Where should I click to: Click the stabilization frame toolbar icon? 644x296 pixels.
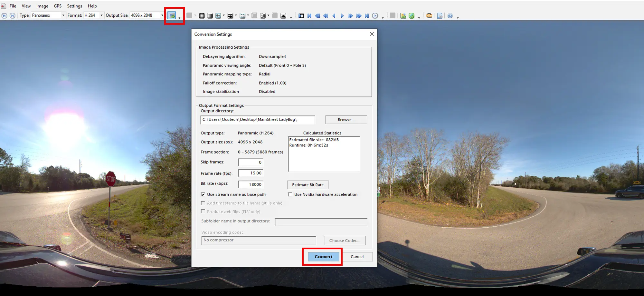coord(242,15)
